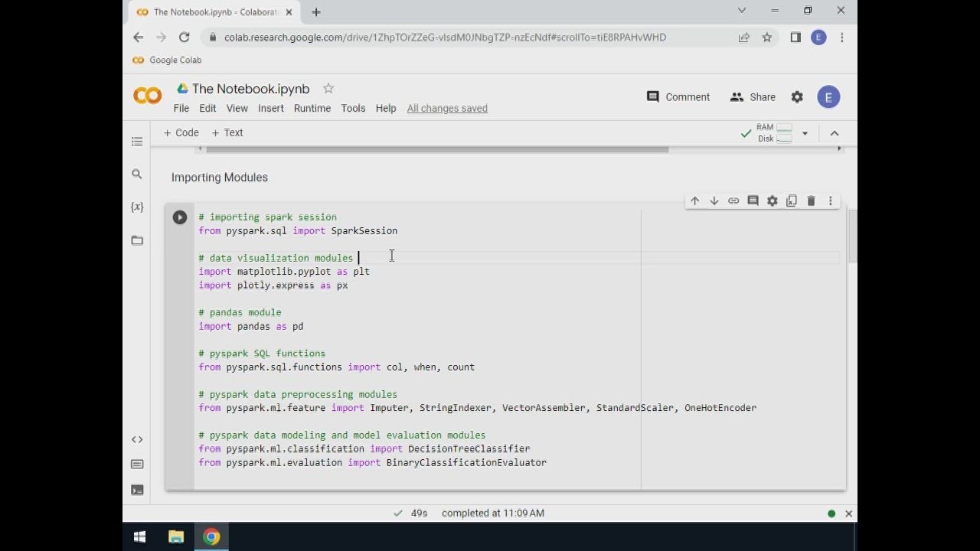980x551 pixels.
Task: Open the cell editor settings gear
Action: pyautogui.click(x=773, y=201)
